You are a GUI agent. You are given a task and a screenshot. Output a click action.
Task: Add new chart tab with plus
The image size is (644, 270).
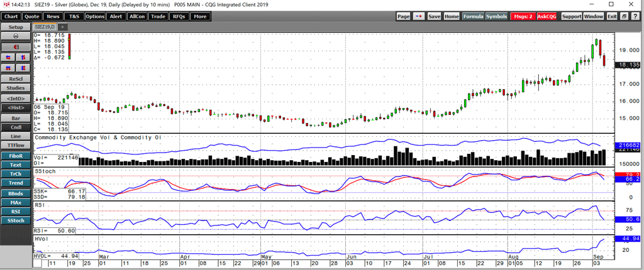point(63,27)
